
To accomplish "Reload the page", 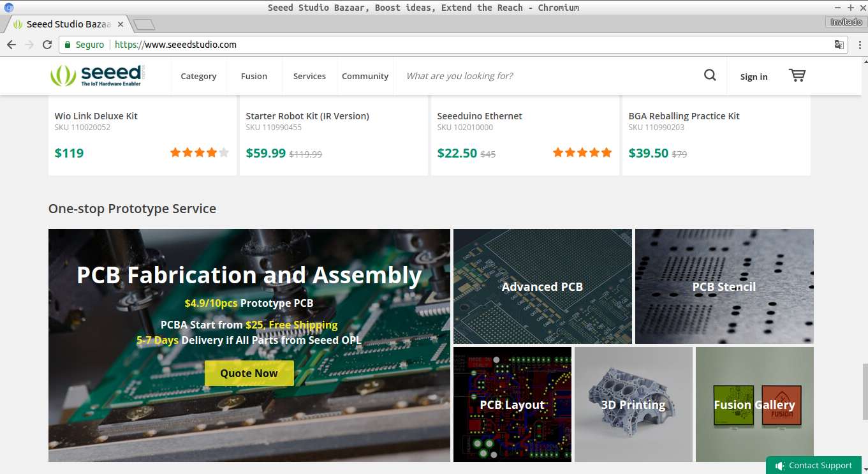I will 47,45.
